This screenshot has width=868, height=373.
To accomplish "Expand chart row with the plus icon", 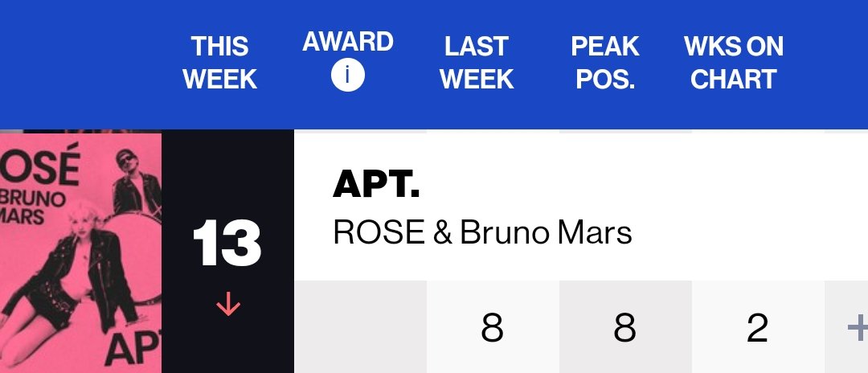I will (858, 328).
